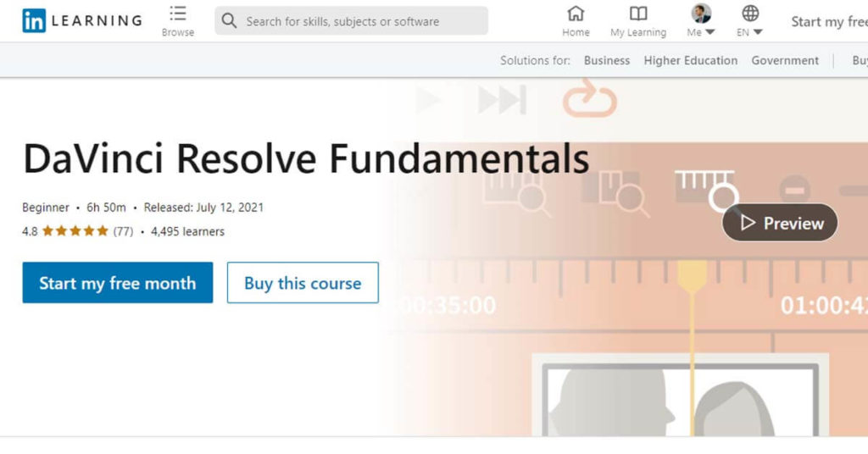Open Government solutions link

(x=784, y=60)
